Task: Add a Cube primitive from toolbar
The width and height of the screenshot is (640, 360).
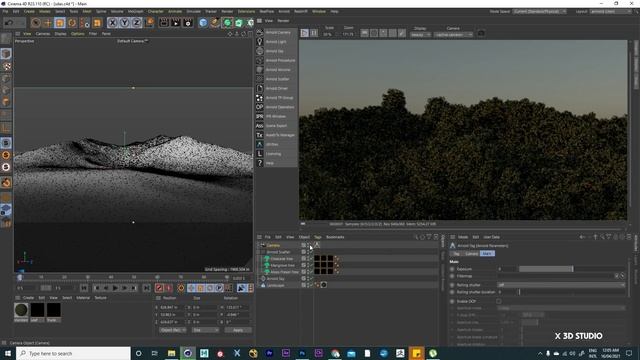Action: [x=203, y=23]
